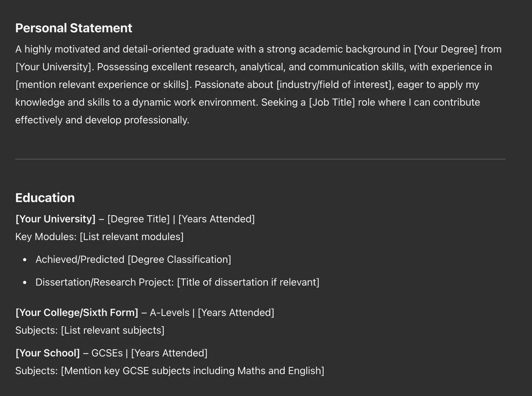Click the Mention key GCSE subjects line
This screenshot has height=396, width=532.
170,371
